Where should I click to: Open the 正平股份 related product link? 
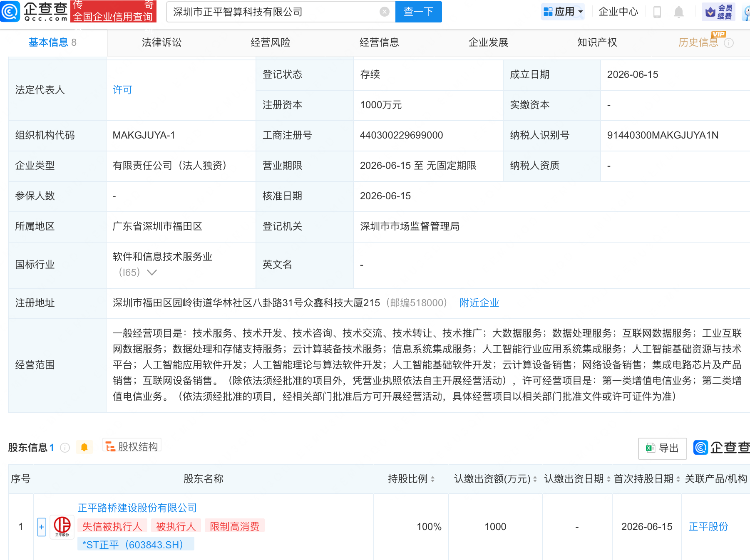click(708, 527)
